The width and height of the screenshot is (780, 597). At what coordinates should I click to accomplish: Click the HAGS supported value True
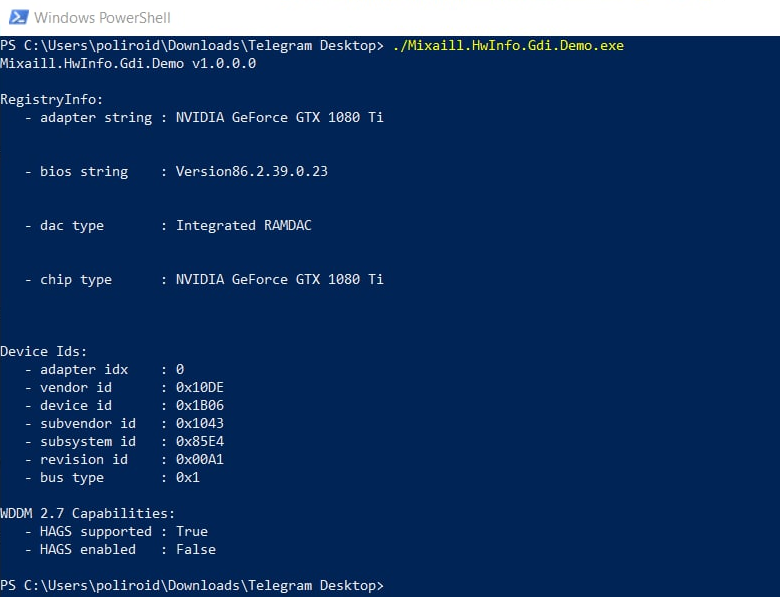tap(192, 531)
